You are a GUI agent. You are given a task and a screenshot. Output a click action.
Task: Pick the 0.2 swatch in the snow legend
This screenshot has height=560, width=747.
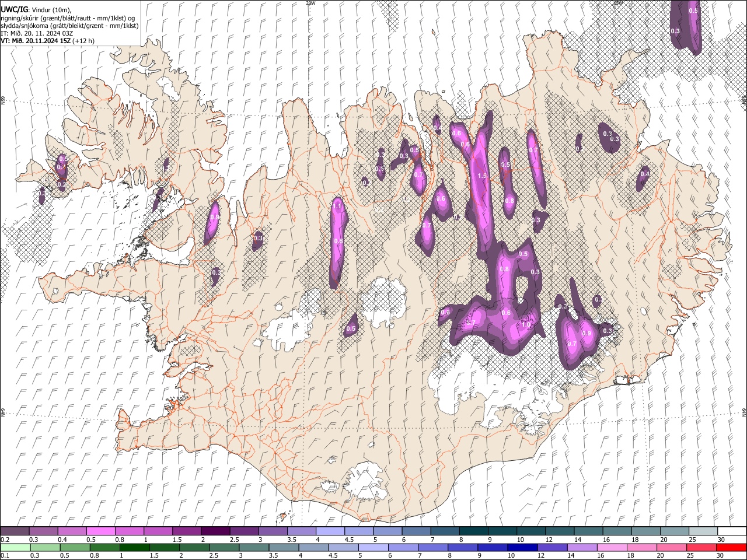[x=15, y=531]
